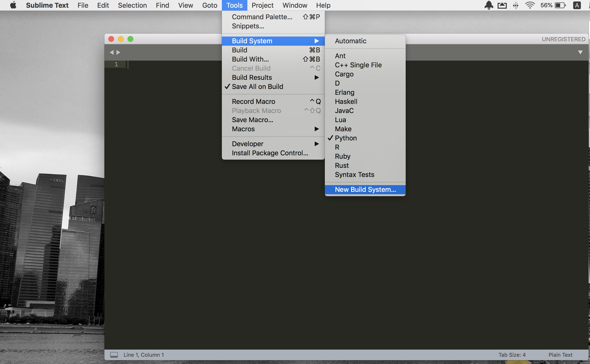Toggle the side bar icon in status bar
Image resolution: width=590 pixels, height=364 pixels.
point(114,355)
